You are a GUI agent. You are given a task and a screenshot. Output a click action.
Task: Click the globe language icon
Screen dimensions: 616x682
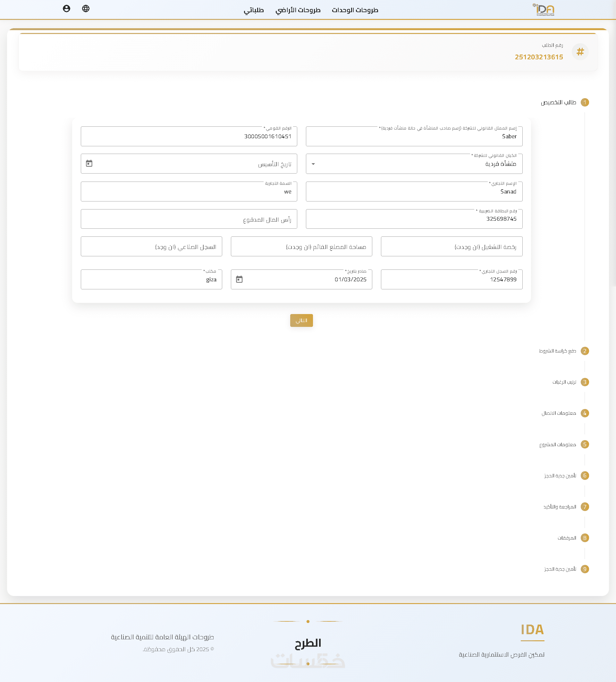86,9
